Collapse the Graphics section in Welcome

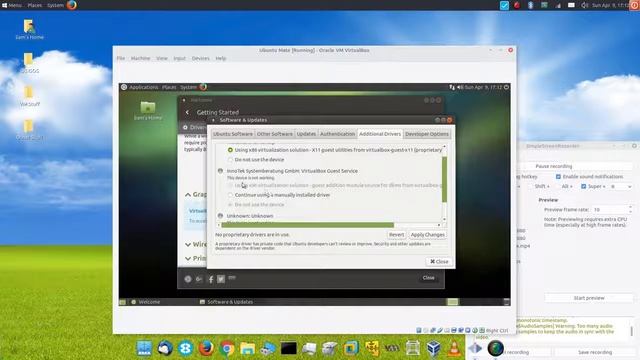188,195
